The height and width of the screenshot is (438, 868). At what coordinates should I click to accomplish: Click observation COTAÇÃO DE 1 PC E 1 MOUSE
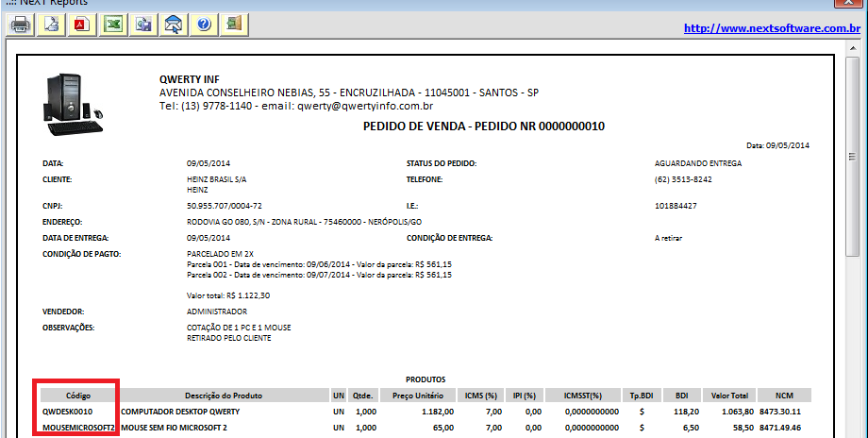pyautogui.click(x=239, y=328)
